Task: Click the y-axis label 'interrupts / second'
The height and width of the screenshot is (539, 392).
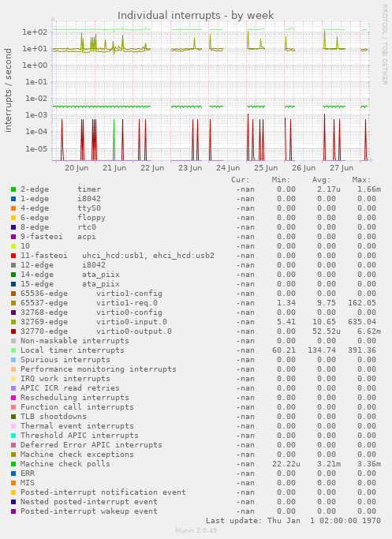Action: tap(8, 91)
